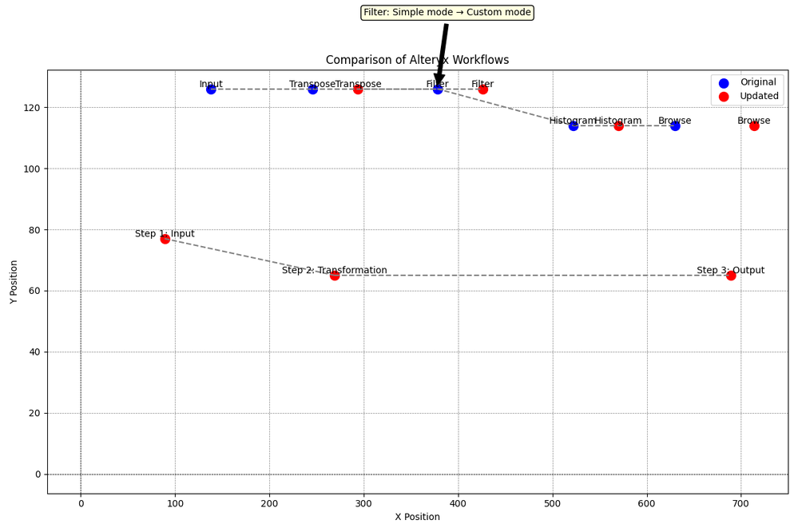Click the y-axis tick label 80

pyautogui.click(x=36, y=230)
